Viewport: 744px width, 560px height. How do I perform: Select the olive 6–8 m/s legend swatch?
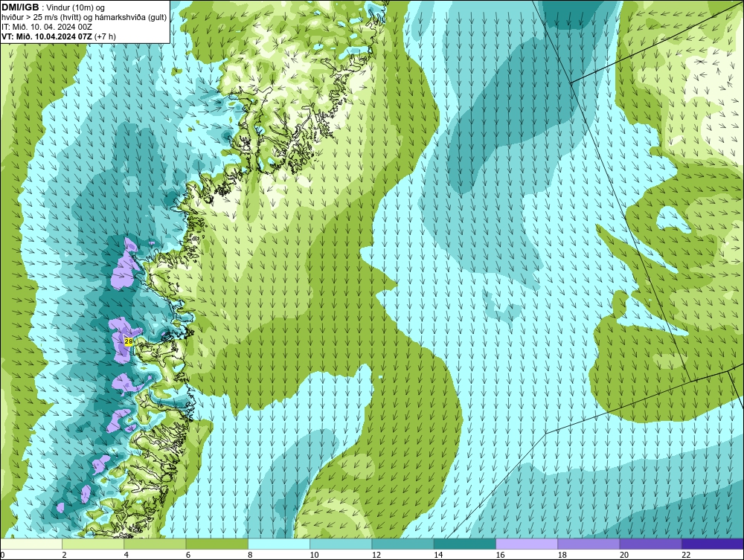pos(217,544)
